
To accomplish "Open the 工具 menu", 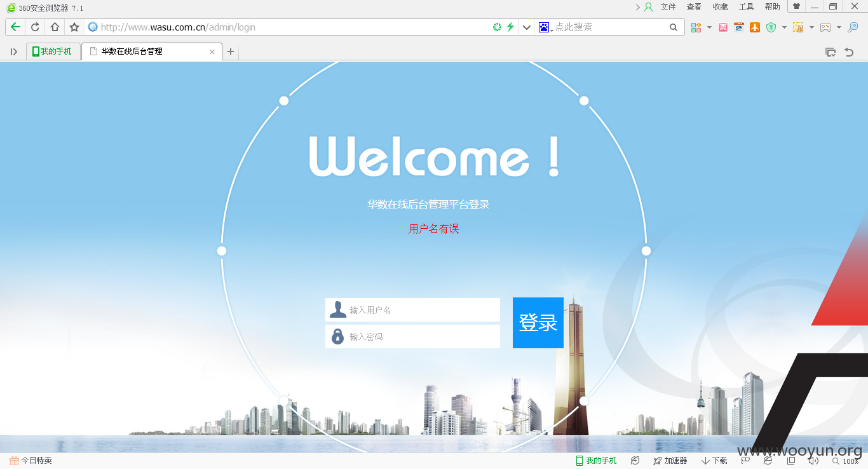I will click(x=746, y=7).
